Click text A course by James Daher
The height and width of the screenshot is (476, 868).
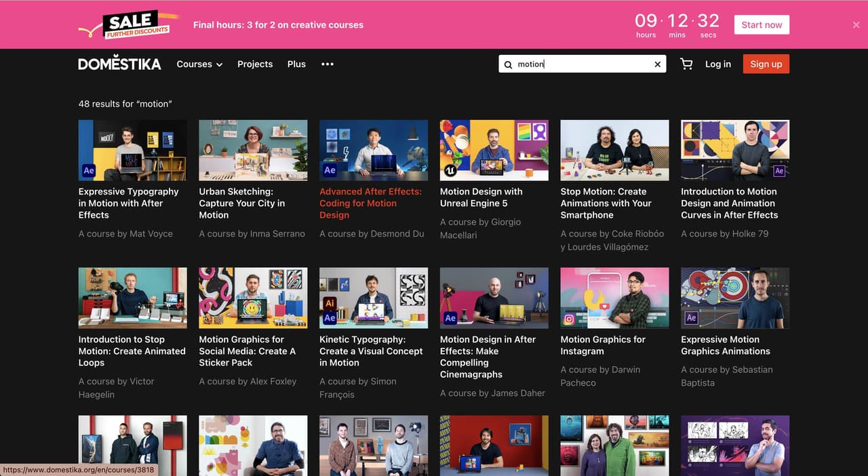pos(493,393)
